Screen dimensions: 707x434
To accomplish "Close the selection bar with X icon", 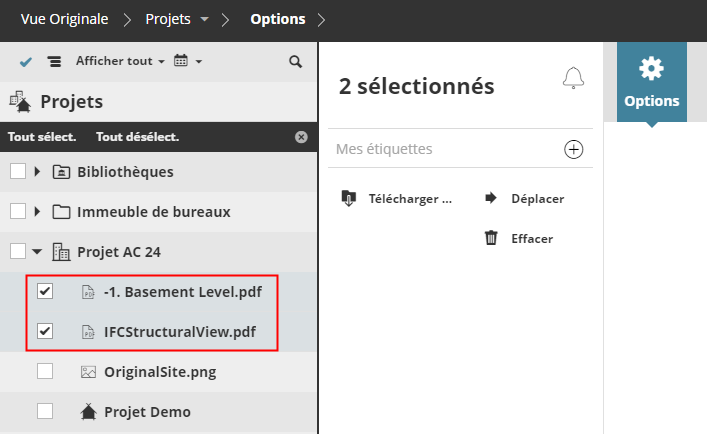I will coord(301,137).
